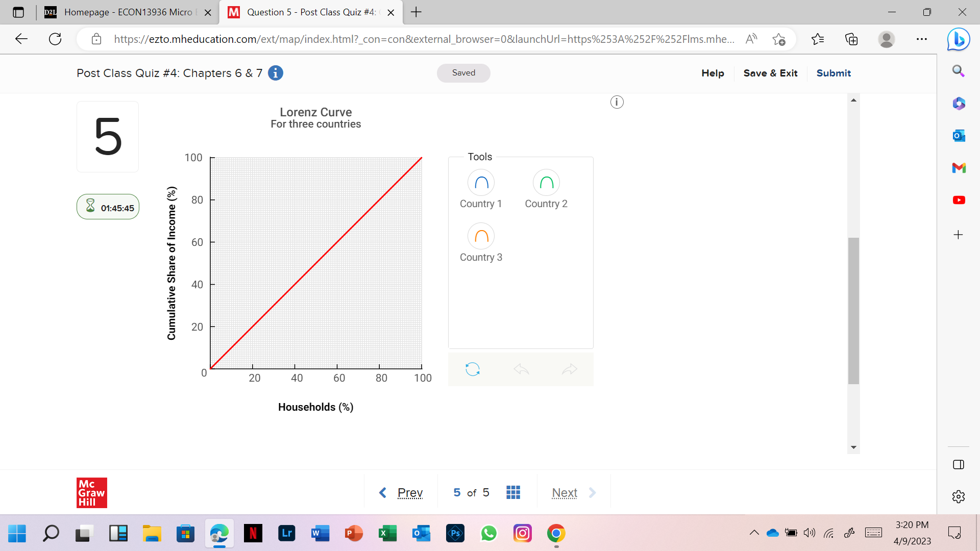This screenshot has width=980, height=551.
Task: Reset the Lorenz curve graph
Action: [x=472, y=369]
